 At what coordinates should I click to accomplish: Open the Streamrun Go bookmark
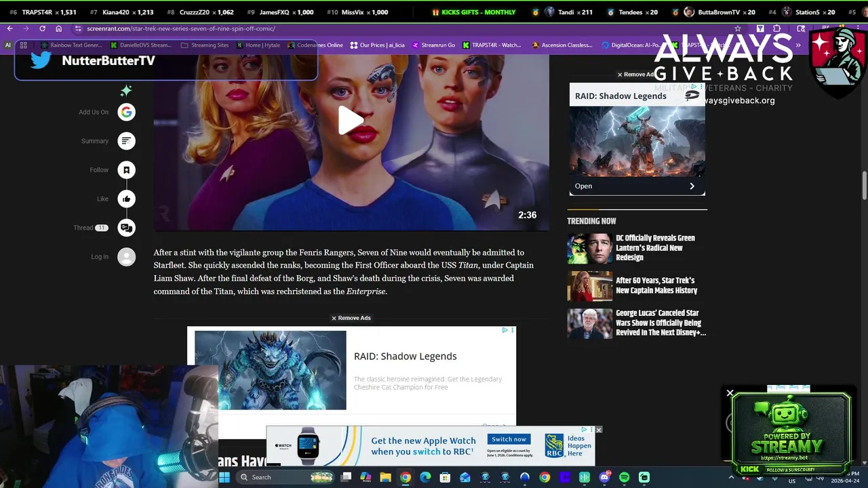(x=433, y=45)
